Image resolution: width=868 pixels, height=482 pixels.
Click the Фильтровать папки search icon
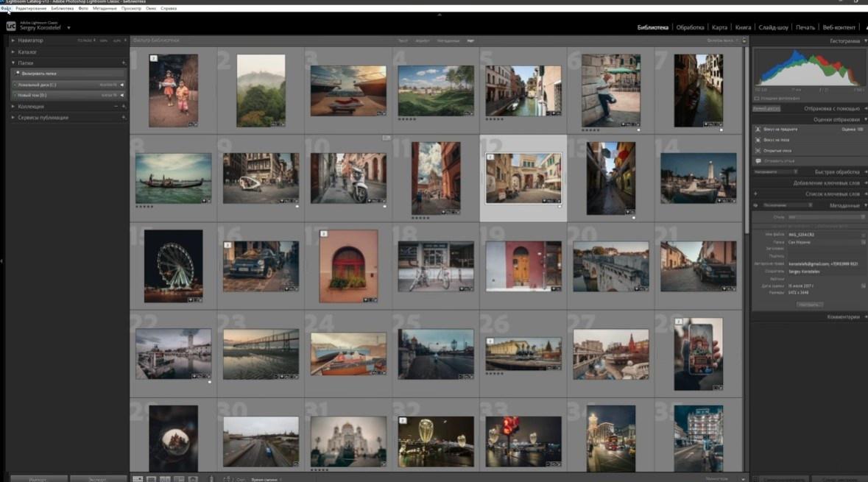pyautogui.click(x=18, y=73)
